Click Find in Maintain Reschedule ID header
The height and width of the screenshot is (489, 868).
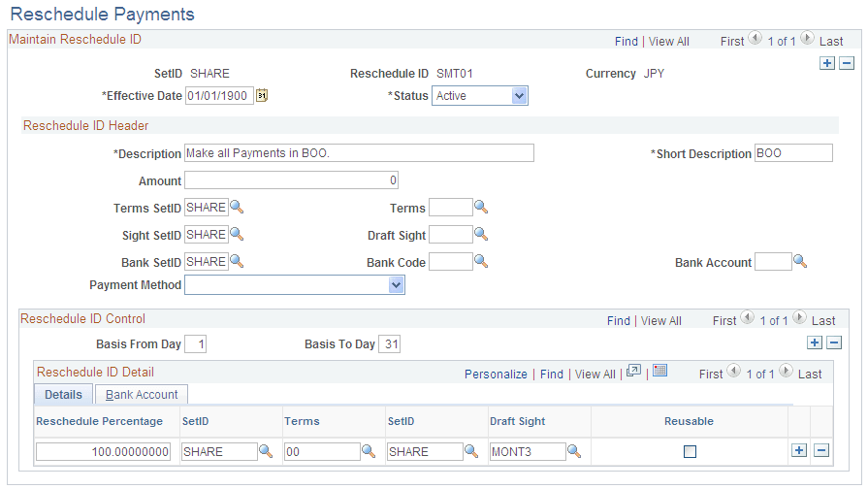(x=627, y=42)
